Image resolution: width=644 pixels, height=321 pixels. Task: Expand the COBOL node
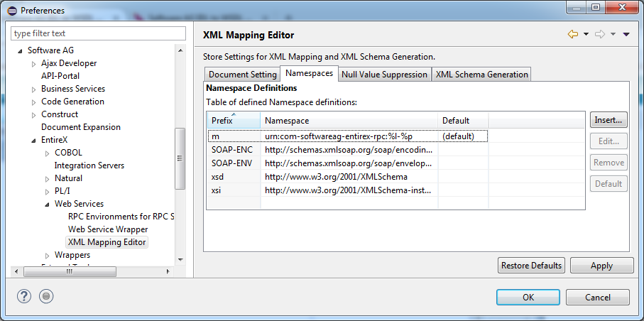[48, 153]
